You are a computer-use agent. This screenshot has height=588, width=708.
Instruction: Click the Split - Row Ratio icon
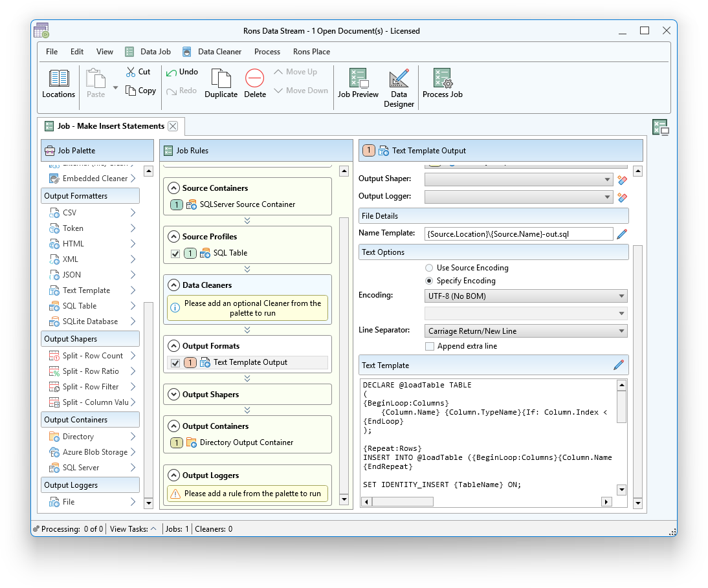[54, 371]
